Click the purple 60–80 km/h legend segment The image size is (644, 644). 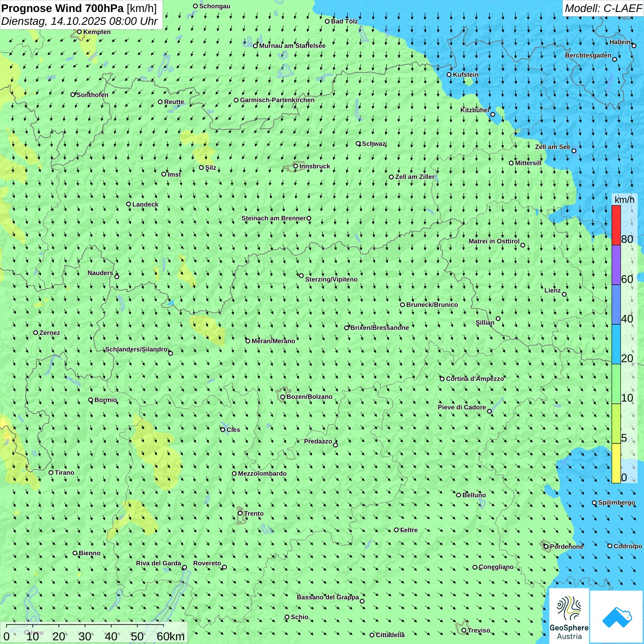pyautogui.click(x=616, y=265)
